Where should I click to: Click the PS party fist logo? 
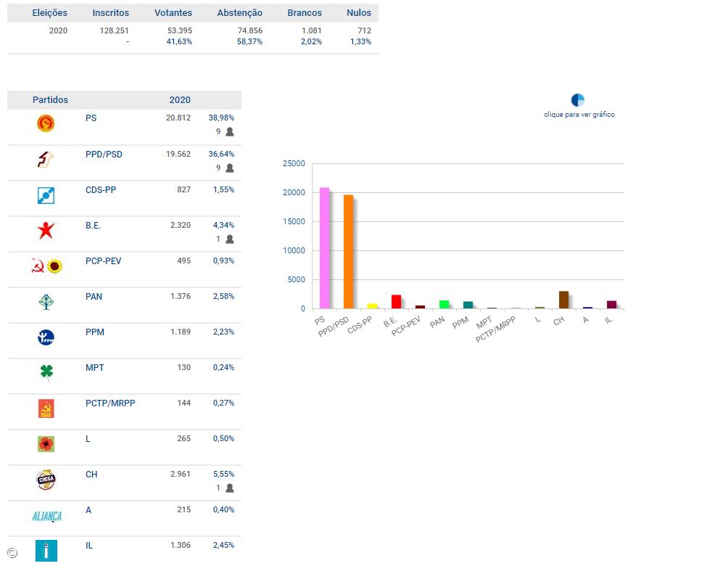point(46,124)
